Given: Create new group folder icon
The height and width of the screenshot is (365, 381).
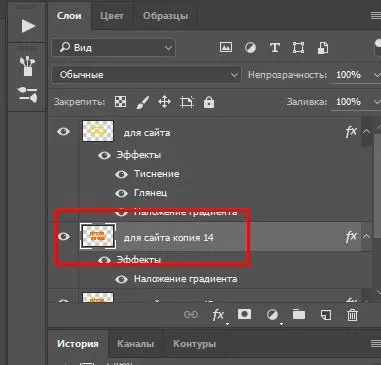Looking at the screenshot, I should pos(299,314).
